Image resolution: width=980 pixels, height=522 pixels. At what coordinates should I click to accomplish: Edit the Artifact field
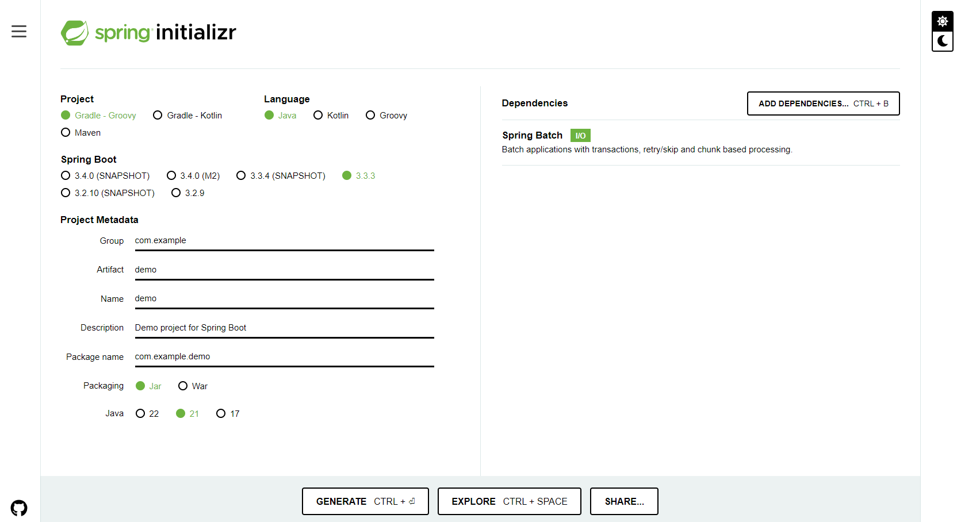pos(284,270)
